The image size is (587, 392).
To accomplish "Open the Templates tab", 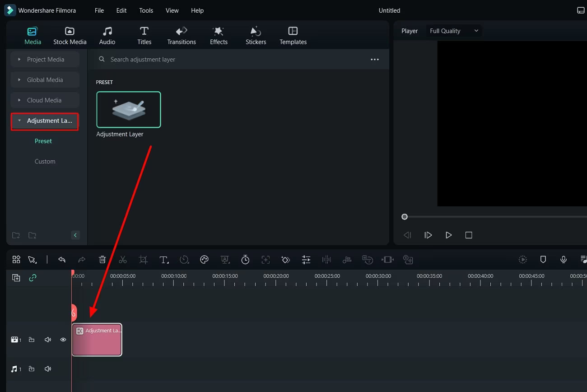I will coord(293,36).
